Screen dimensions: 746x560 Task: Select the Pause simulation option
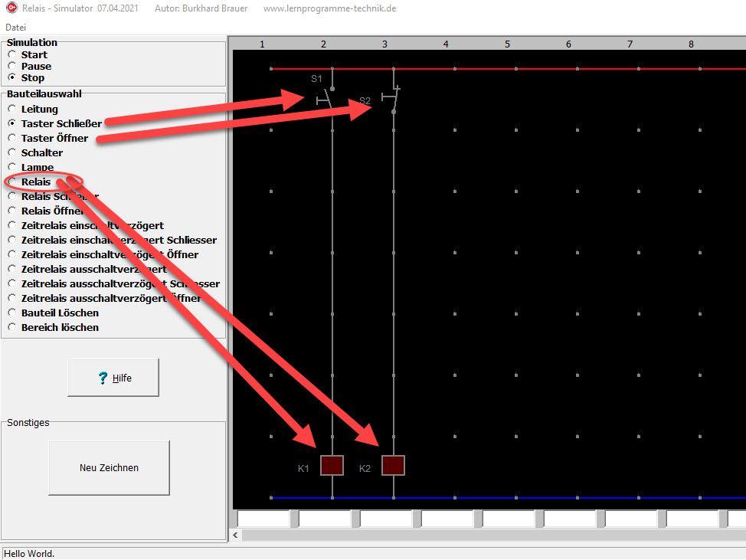tap(11, 67)
